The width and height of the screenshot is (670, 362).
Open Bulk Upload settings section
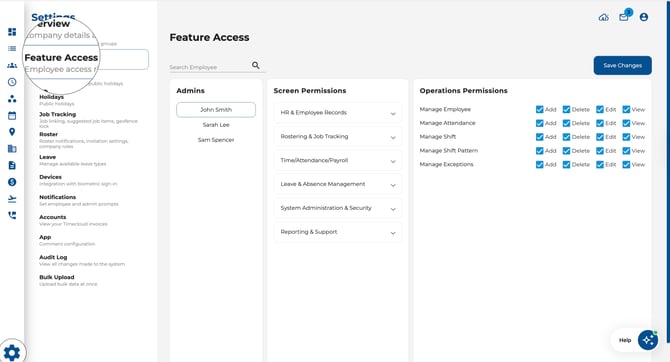click(68, 280)
